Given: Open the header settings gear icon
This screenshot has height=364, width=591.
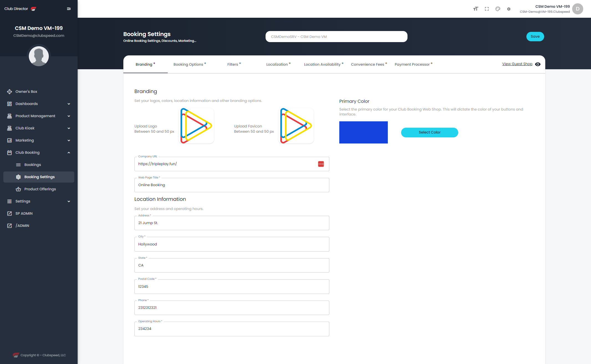Looking at the screenshot, I should (x=509, y=9).
